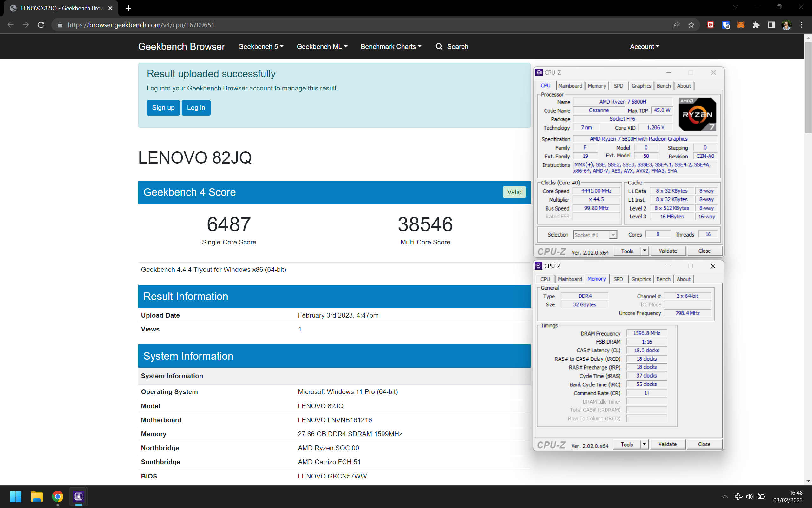Switch to Mainboard tab in upper CPU-Z window
Image resolution: width=812 pixels, height=508 pixels.
click(x=570, y=86)
